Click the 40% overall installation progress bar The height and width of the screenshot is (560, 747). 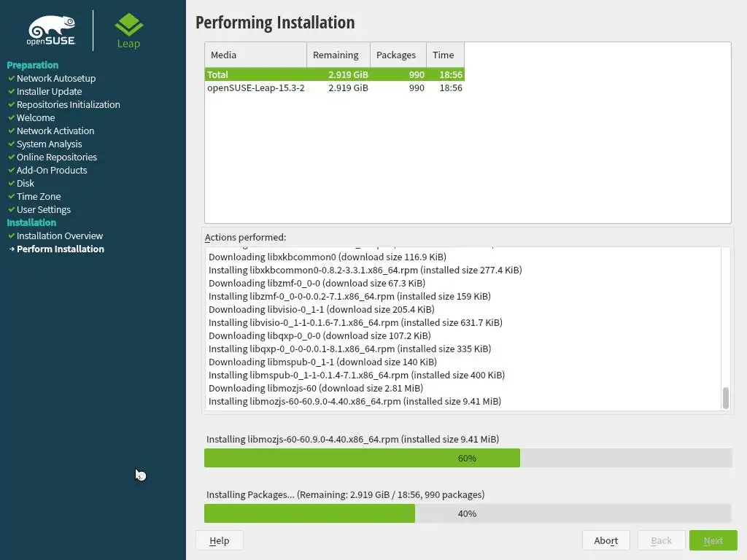[468, 513]
